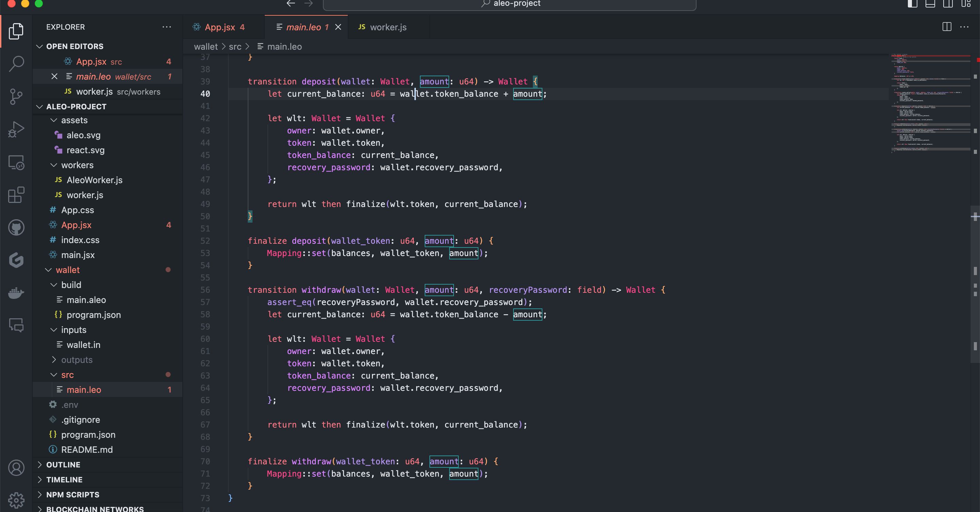Open the .gitignore file
This screenshot has width=980, height=512.
tap(108, 419)
